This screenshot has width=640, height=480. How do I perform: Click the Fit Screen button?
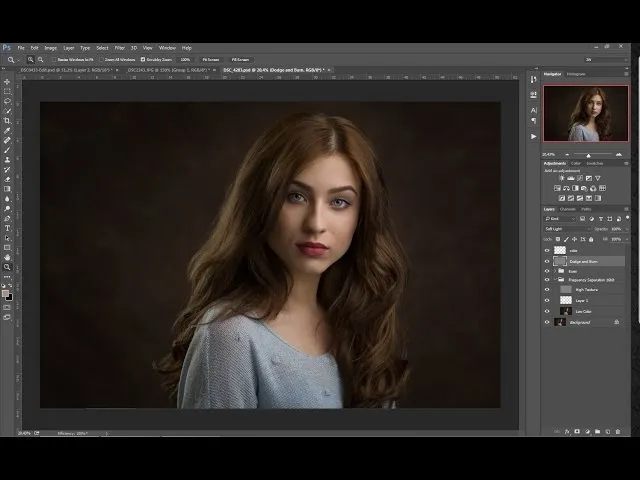pos(211,60)
